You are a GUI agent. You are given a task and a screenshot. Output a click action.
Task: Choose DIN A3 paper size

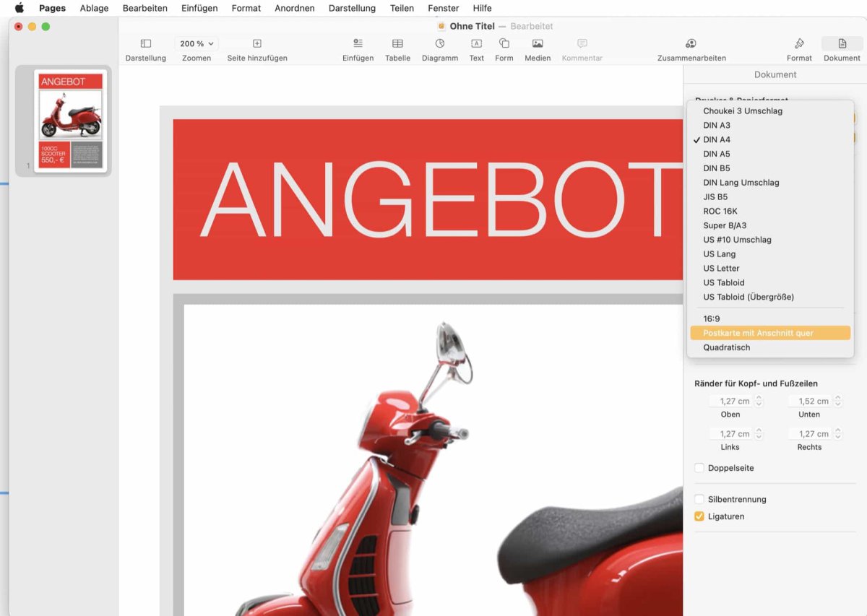[770, 126]
